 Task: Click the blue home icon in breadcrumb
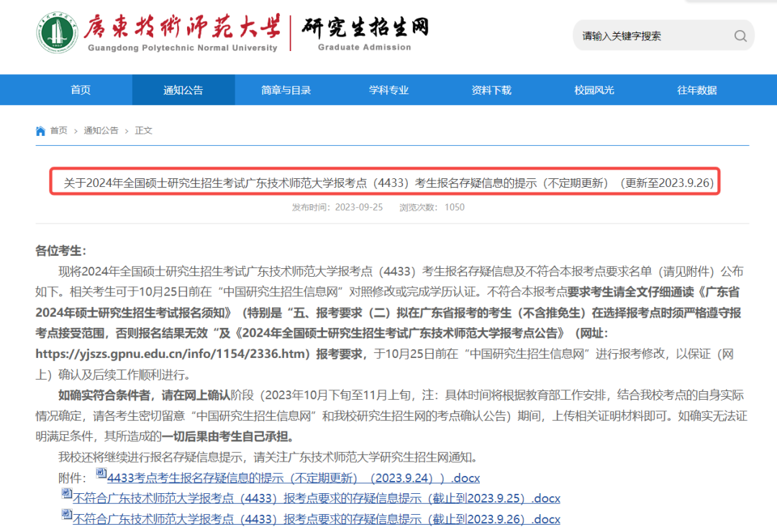pos(40,131)
